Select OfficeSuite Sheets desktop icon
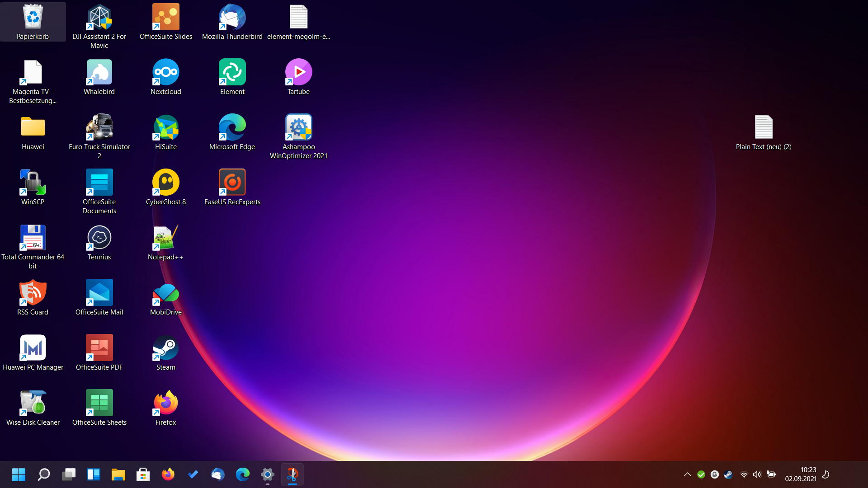This screenshot has height=488, width=868. [99, 408]
